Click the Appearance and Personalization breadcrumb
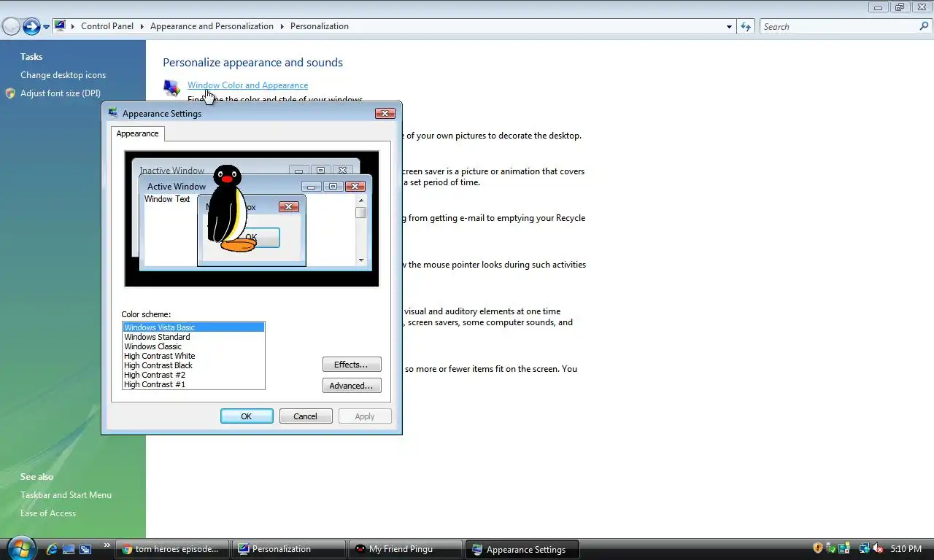Viewport: 934px width, 560px height. pos(212,26)
